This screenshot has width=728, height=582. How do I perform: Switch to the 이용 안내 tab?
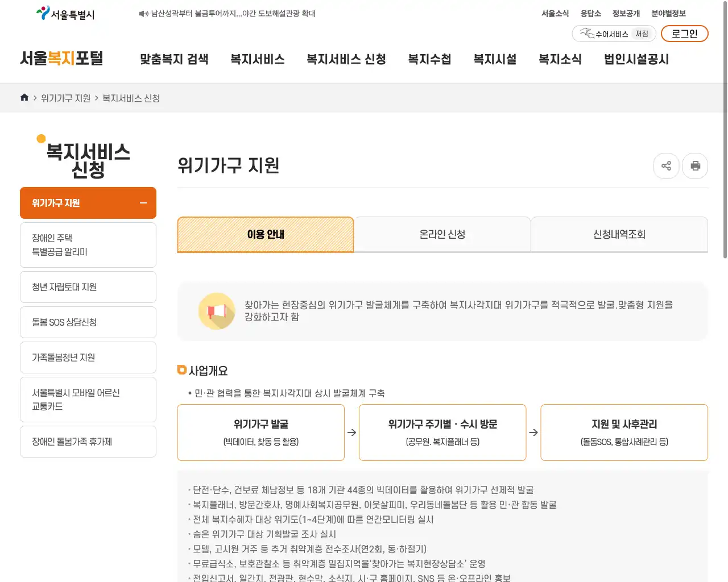266,234
